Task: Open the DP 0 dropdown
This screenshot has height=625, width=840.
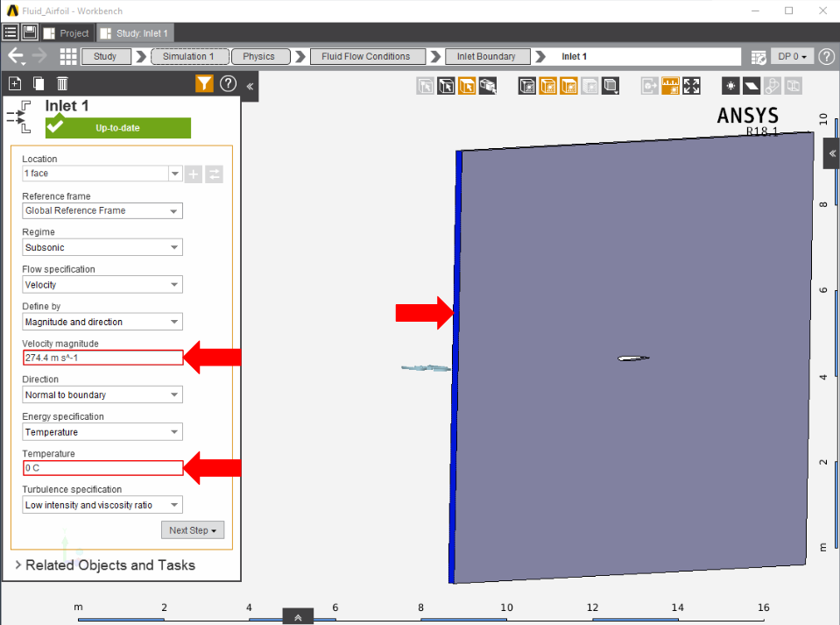Action: coord(793,56)
